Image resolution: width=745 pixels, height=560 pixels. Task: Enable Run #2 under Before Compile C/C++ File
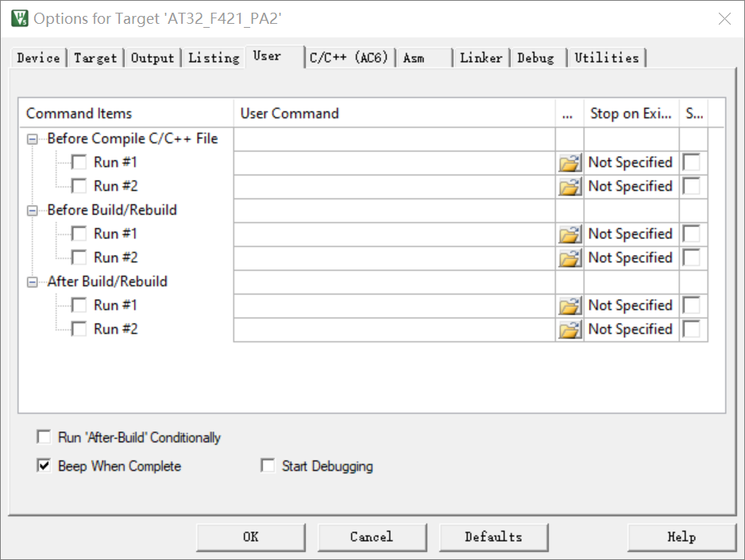[79, 186]
